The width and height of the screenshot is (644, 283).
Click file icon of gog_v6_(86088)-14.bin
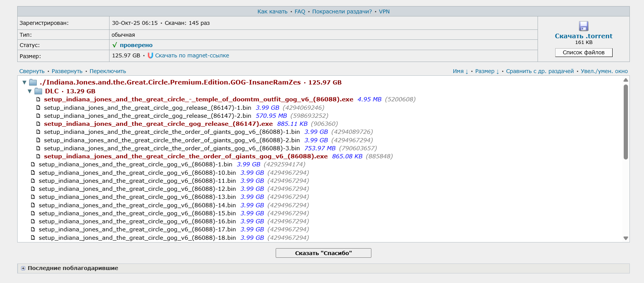point(33,205)
